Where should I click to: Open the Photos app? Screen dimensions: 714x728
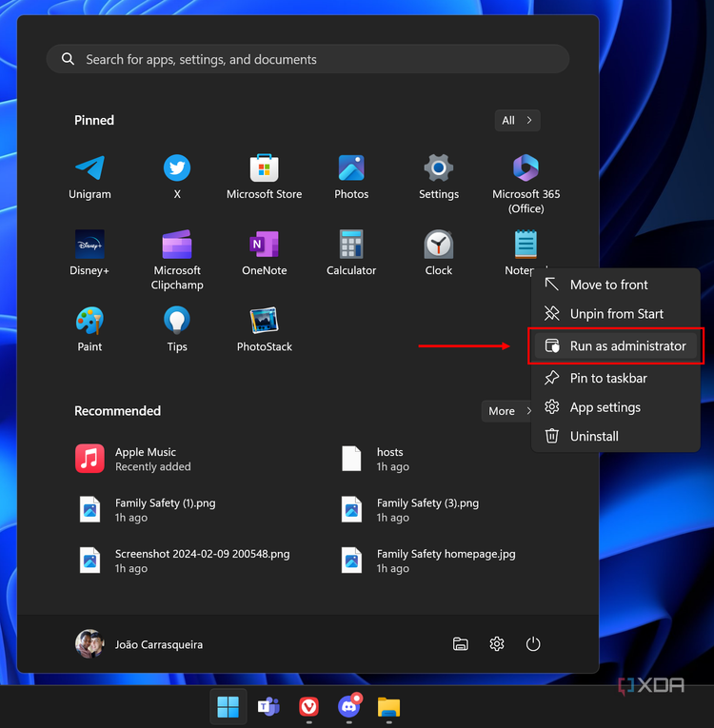(x=351, y=176)
